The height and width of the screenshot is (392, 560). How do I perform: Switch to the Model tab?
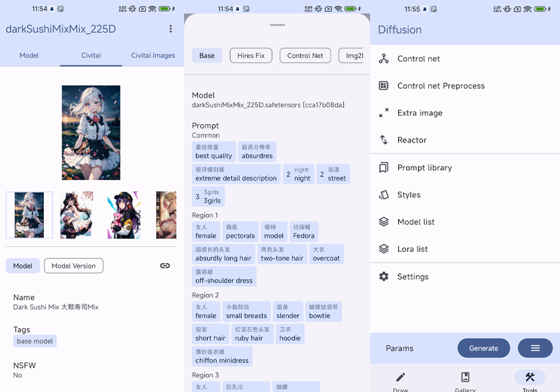(x=29, y=55)
